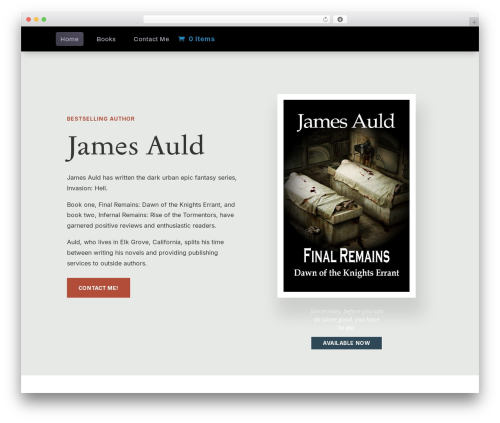Open the Home menu item
This screenshot has height=423, width=500.
click(69, 39)
